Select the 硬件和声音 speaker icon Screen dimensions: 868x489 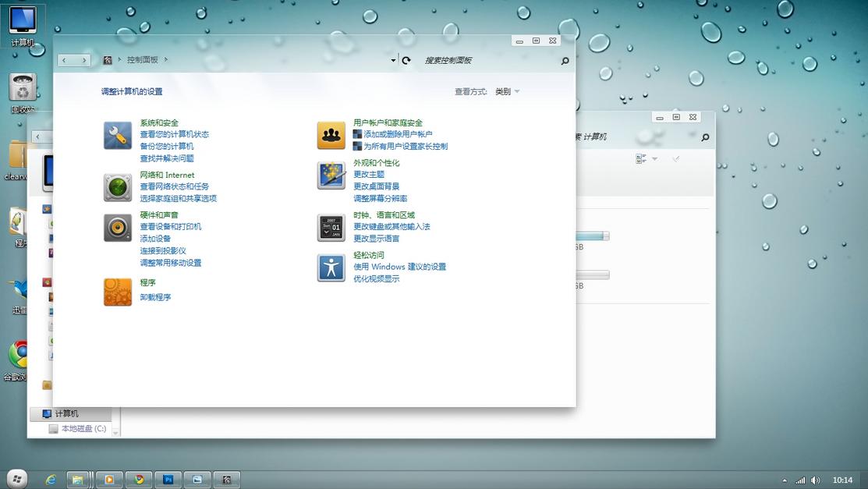tap(117, 227)
